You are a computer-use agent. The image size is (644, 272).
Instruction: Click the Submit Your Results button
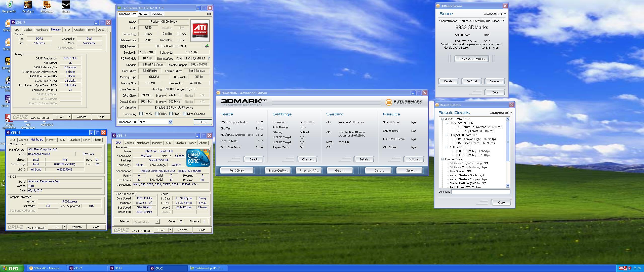[x=472, y=59]
